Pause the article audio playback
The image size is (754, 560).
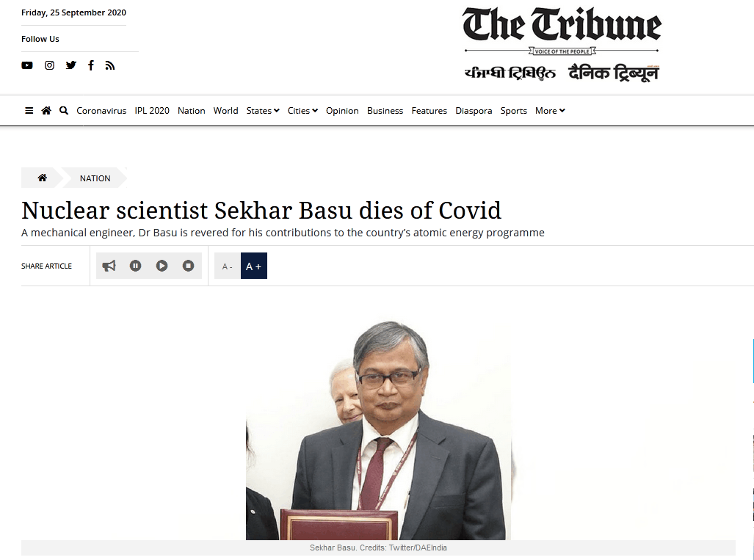(x=135, y=266)
